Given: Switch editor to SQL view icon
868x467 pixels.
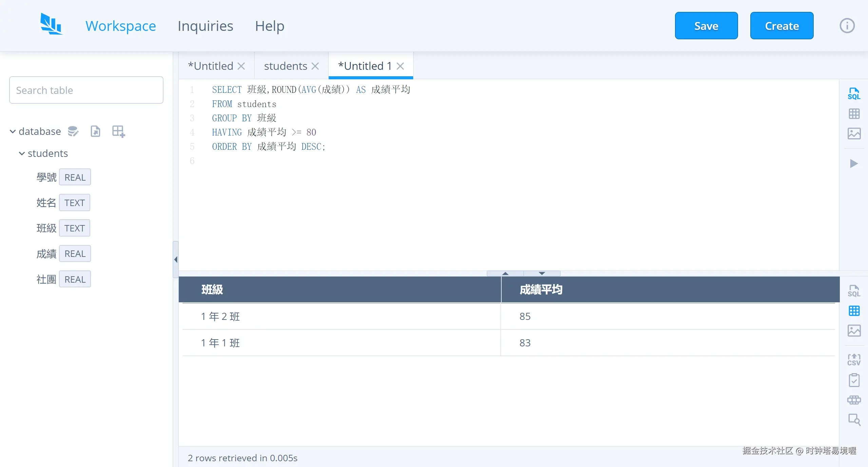Looking at the screenshot, I should pos(853,94).
